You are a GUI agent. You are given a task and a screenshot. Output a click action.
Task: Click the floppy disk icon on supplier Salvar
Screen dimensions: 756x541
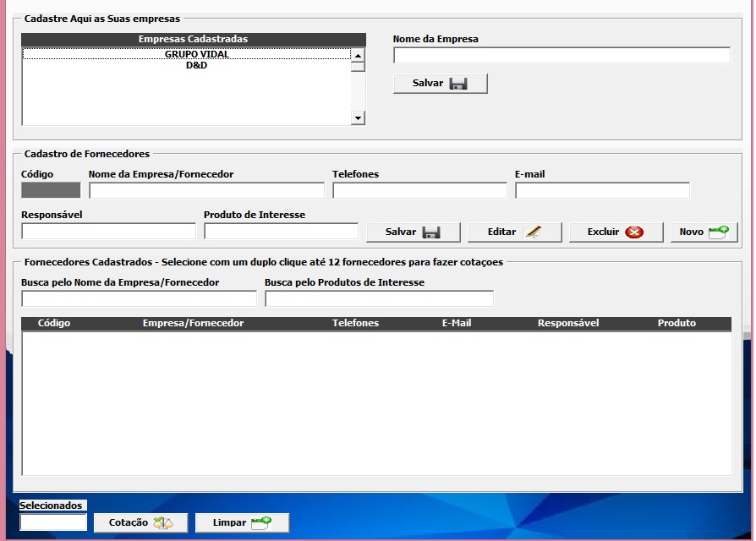431,232
